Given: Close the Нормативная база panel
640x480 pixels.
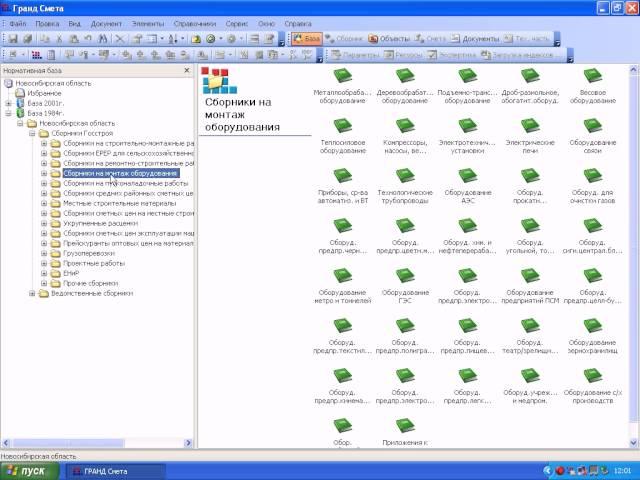Looking at the screenshot, I should [187, 71].
